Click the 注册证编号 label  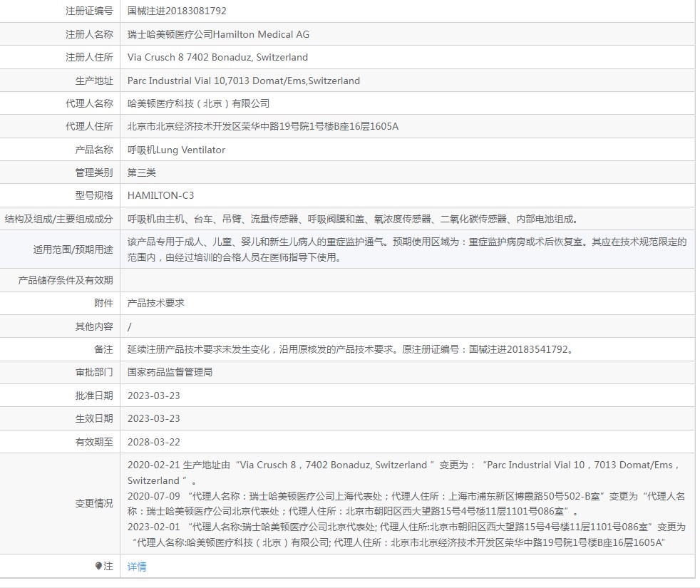[x=89, y=11]
